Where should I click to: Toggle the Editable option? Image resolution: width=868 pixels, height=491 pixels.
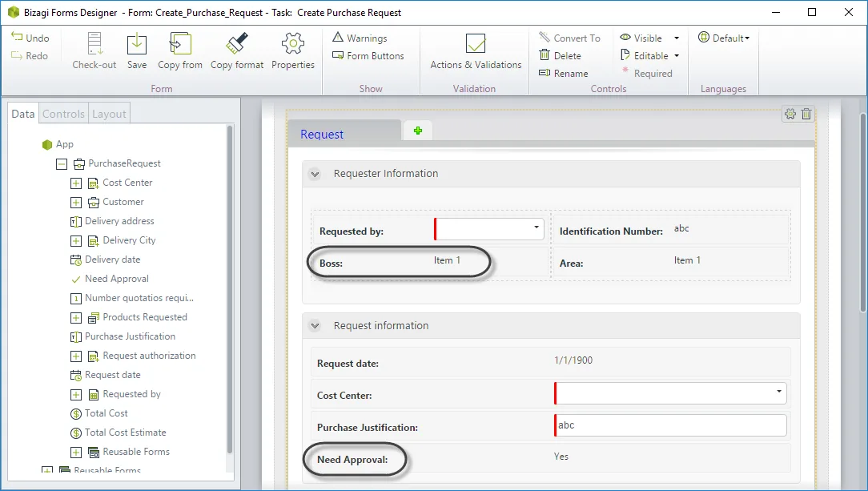click(645, 55)
